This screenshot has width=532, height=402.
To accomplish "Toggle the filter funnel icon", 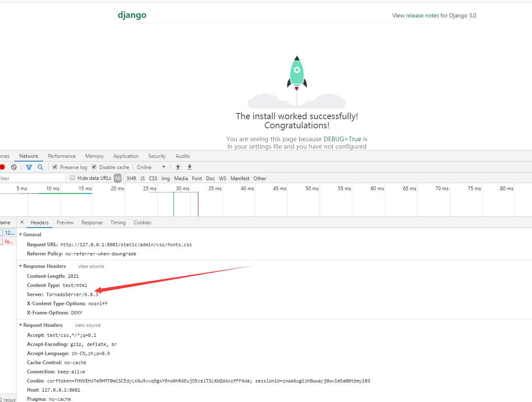I will point(29,167).
